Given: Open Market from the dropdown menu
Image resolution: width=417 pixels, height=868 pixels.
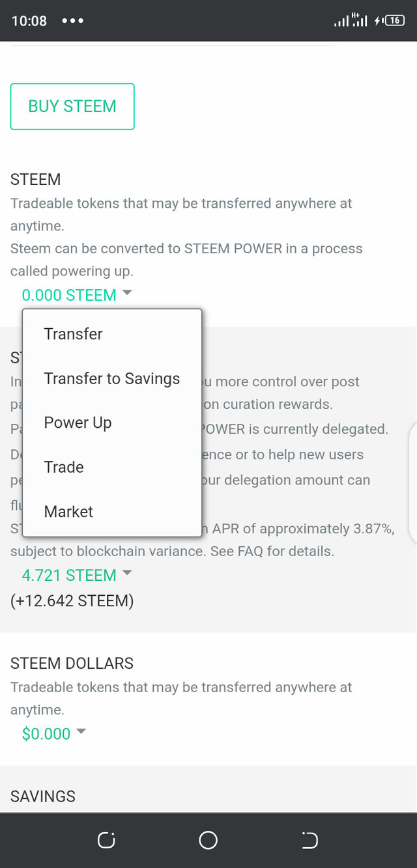Looking at the screenshot, I should coord(68,511).
